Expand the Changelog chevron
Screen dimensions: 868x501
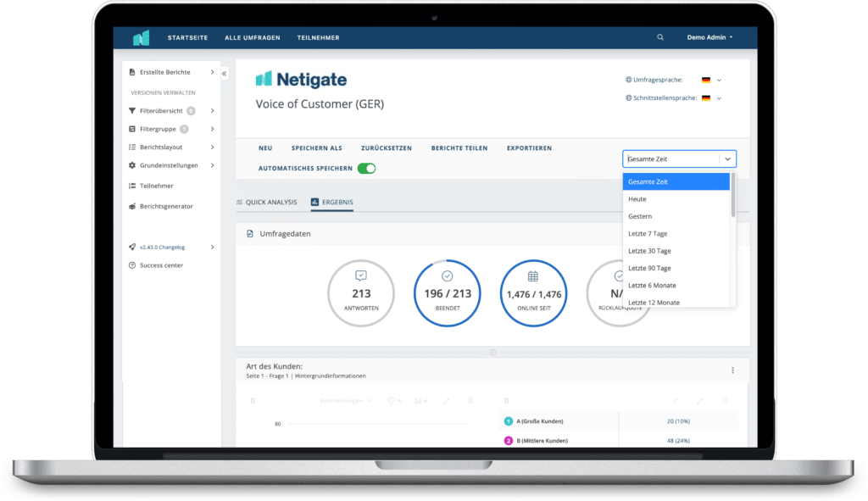coord(212,247)
